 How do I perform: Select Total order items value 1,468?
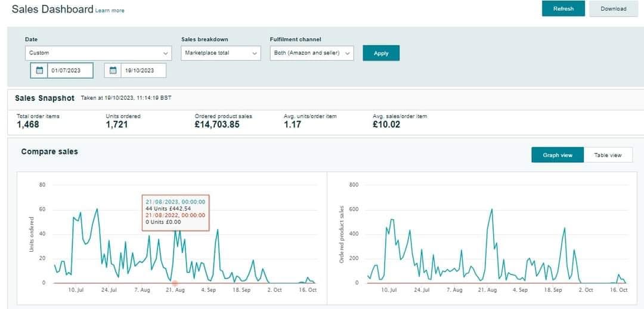coord(28,124)
